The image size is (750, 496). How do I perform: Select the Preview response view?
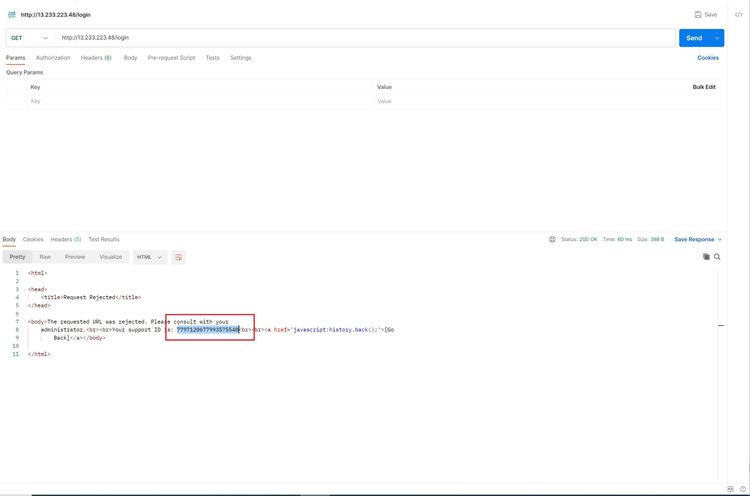point(75,257)
